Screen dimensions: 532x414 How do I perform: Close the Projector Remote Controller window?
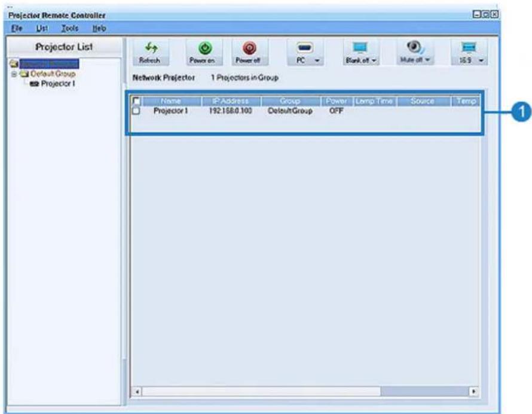pos(495,14)
